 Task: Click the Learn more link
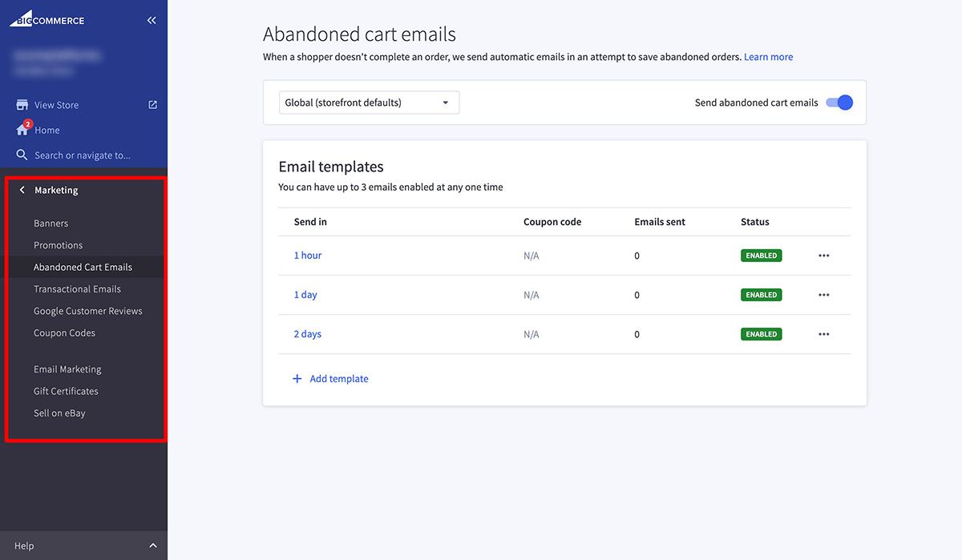click(768, 56)
